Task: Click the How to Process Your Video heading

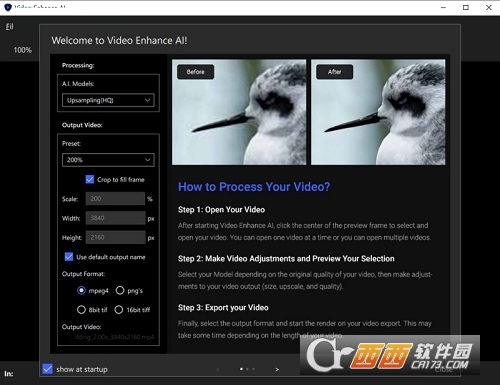Action: [254, 187]
